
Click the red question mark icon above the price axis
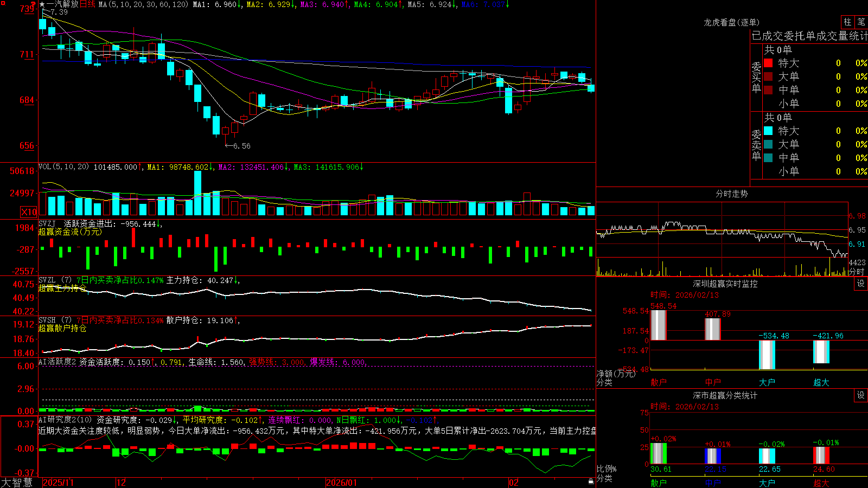coord(34,4)
